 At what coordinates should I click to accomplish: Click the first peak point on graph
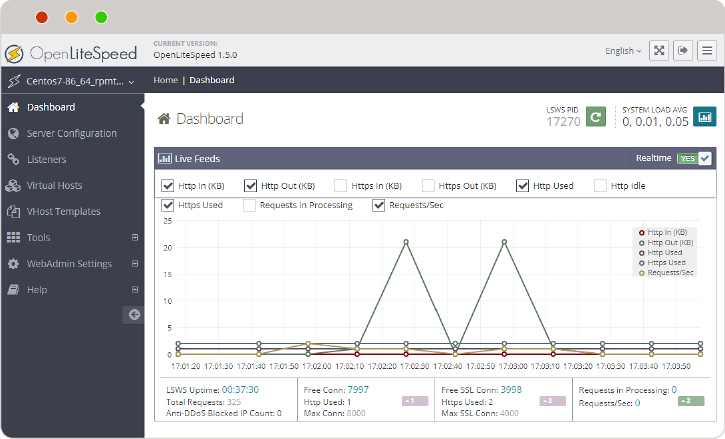(405, 242)
